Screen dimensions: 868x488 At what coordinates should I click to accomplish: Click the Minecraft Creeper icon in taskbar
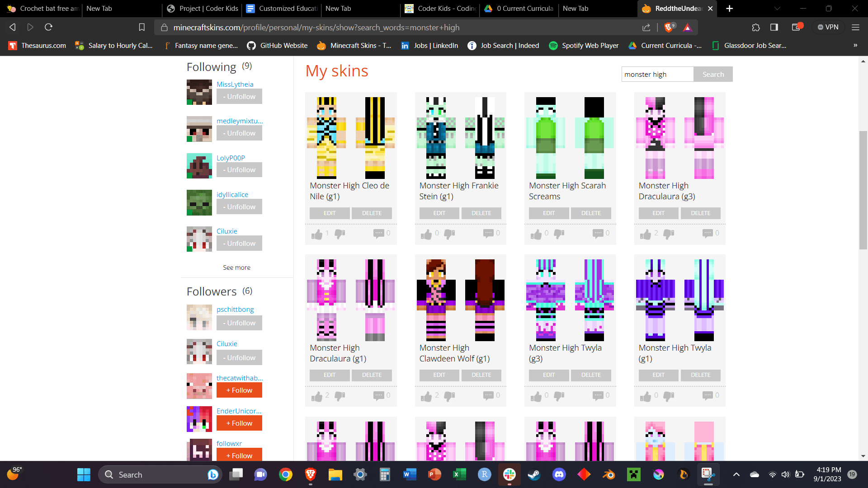point(633,474)
